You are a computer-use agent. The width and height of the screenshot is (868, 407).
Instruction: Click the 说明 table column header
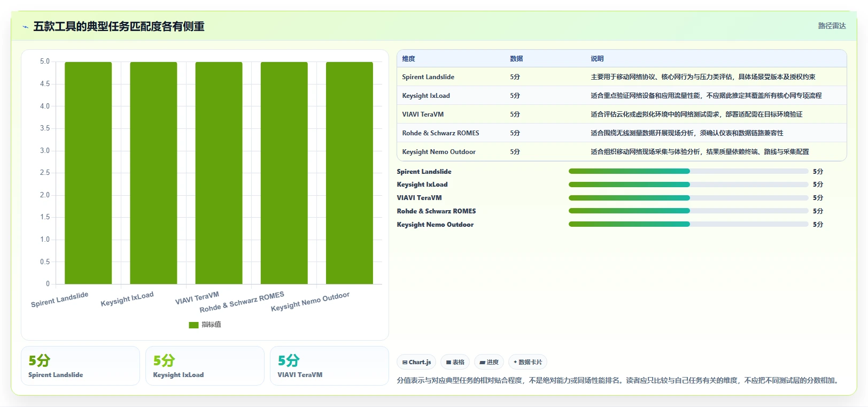597,59
